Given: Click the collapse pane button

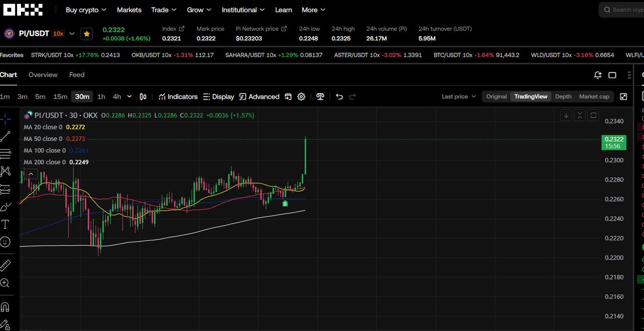Looking at the screenshot, I should 580,115.
